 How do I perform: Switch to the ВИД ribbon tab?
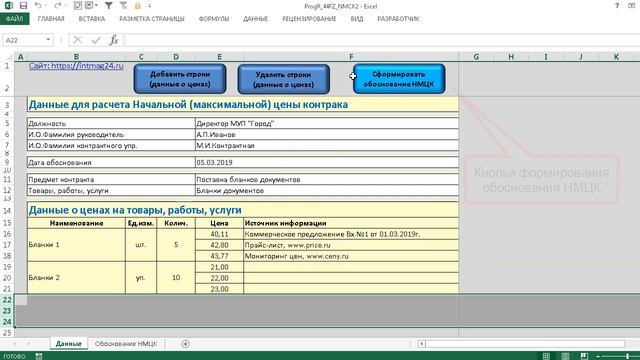click(357, 19)
